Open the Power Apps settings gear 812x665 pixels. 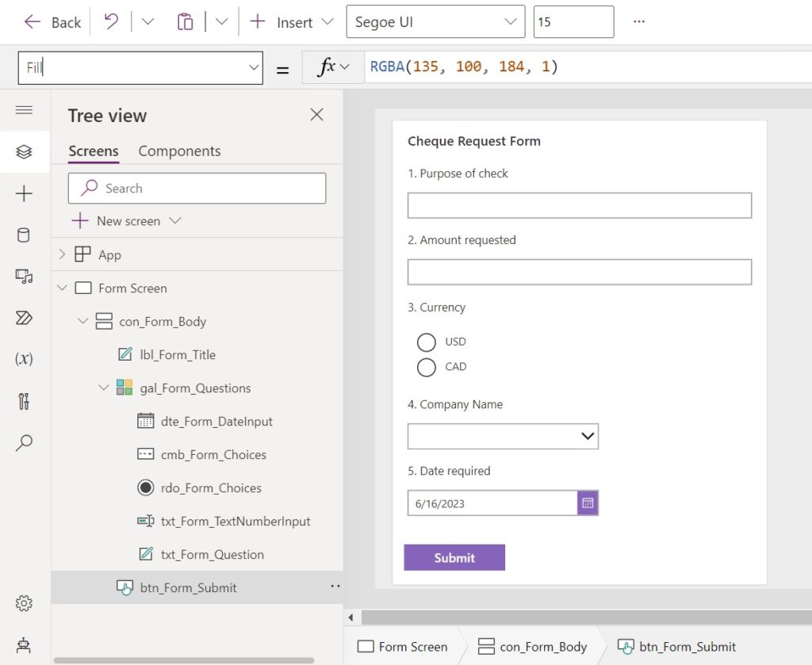pyautogui.click(x=25, y=603)
